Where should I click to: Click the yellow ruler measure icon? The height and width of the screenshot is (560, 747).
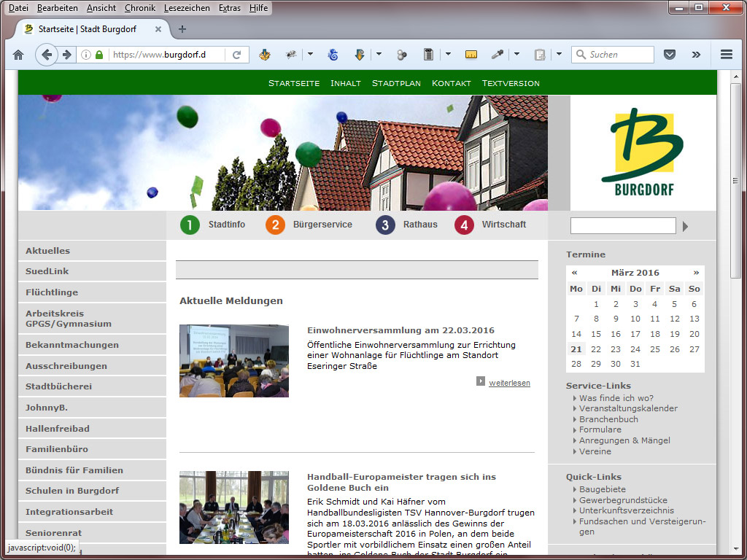(x=471, y=55)
